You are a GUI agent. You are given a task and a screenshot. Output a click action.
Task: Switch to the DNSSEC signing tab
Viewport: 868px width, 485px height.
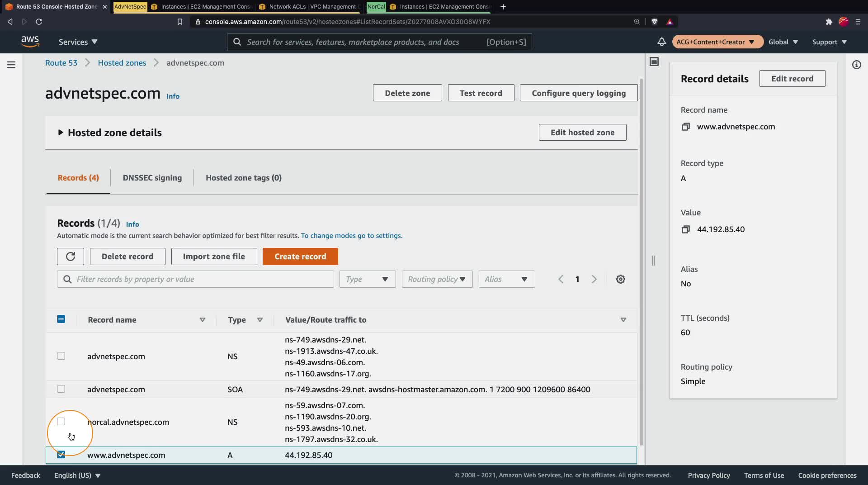point(152,178)
